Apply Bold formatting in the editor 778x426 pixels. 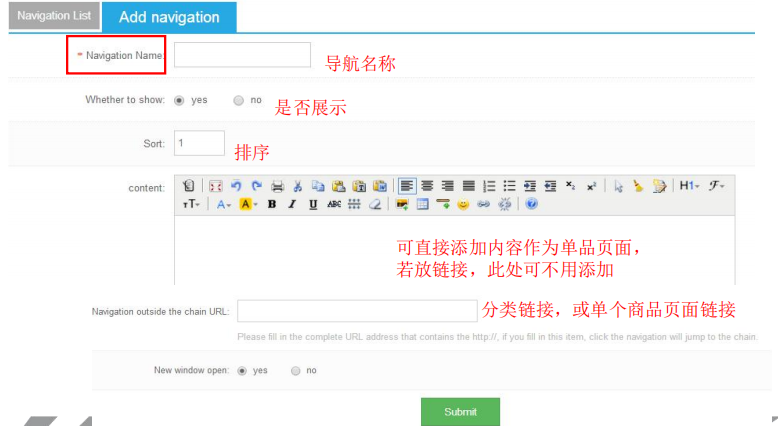(x=271, y=204)
